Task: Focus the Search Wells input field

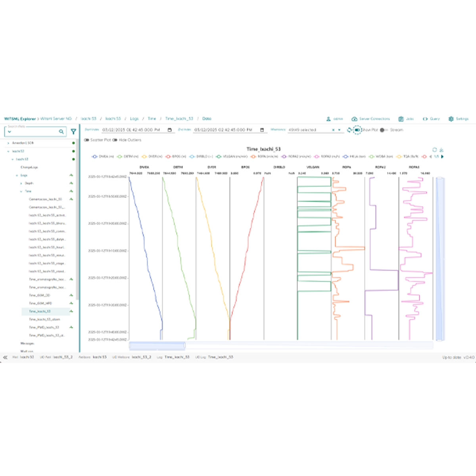Action: pyautogui.click(x=36, y=132)
